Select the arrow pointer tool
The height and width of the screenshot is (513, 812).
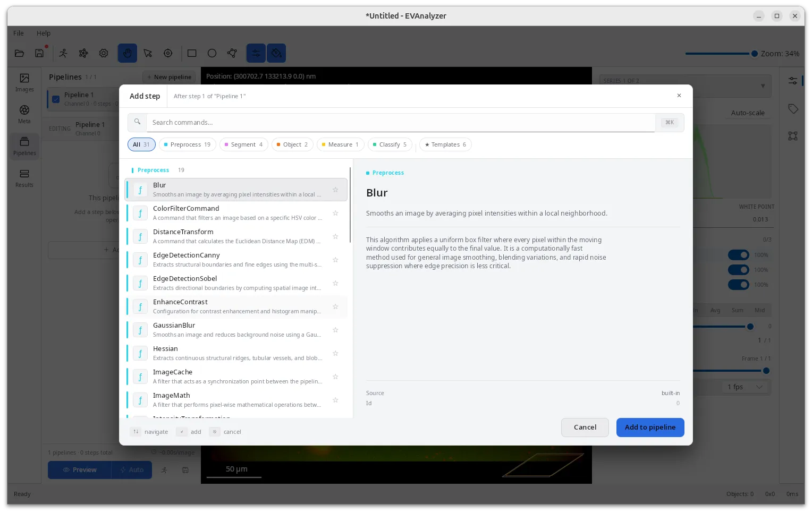148,53
